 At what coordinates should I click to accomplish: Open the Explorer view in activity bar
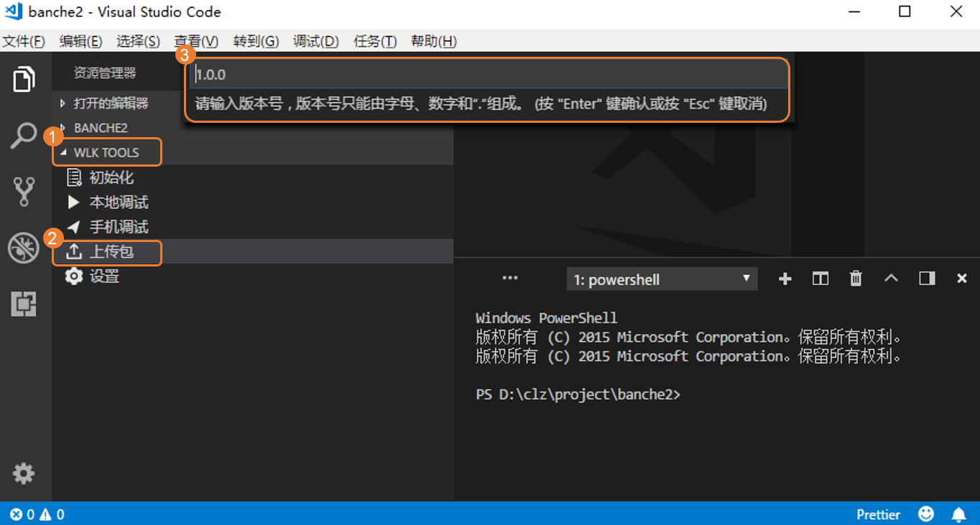pos(24,79)
